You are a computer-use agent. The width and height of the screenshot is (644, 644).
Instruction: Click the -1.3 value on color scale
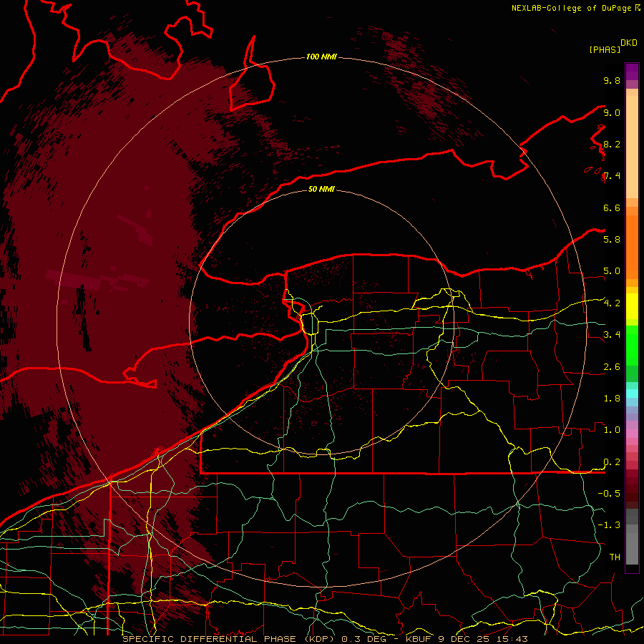609,525
